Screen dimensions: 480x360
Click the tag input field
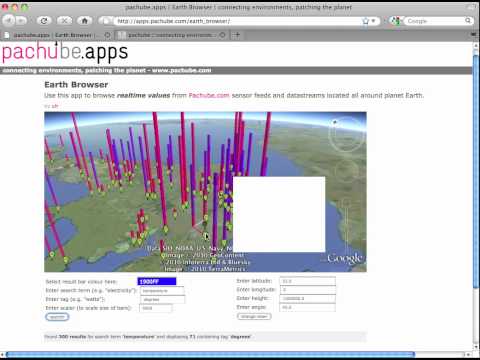coord(162,299)
